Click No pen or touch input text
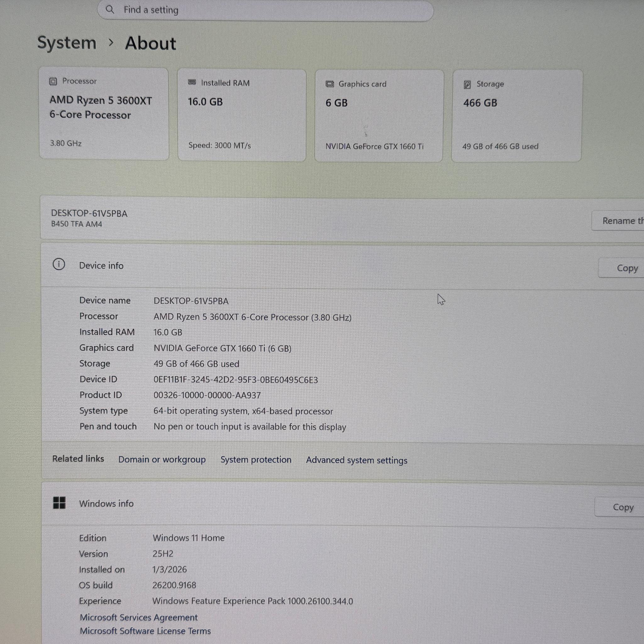The height and width of the screenshot is (644, 644). (x=250, y=427)
